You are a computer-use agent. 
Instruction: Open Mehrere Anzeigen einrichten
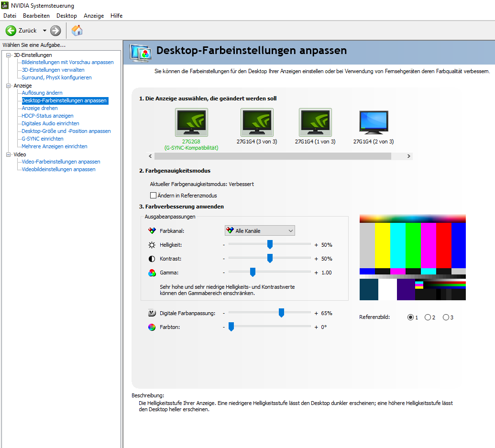tap(55, 146)
